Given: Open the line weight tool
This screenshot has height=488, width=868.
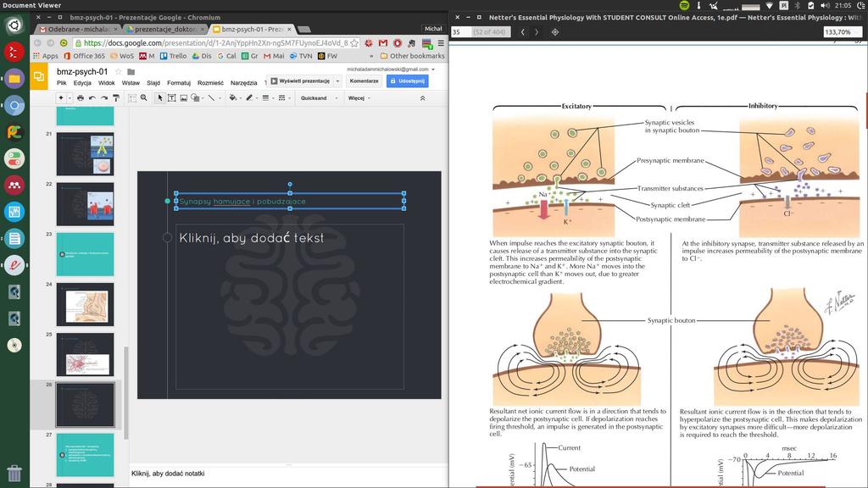Looking at the screenshot, I should coord(265,98).
